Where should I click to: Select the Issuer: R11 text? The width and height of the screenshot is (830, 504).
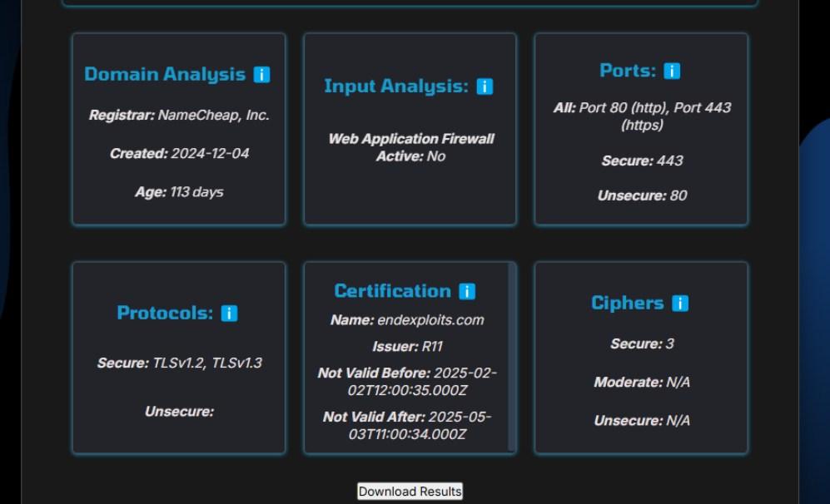[x=406, y=347]
